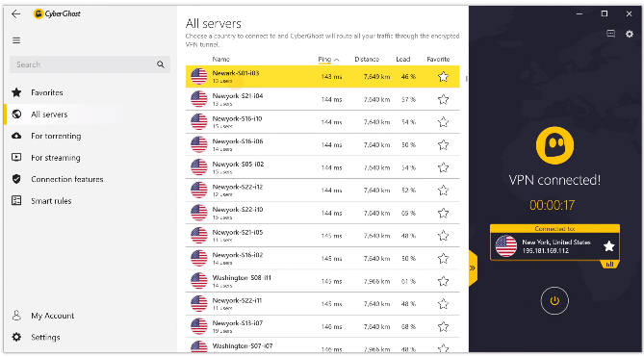
Task: Click the flag icon of Newyork-S21-i04
Action: point(199,99)
